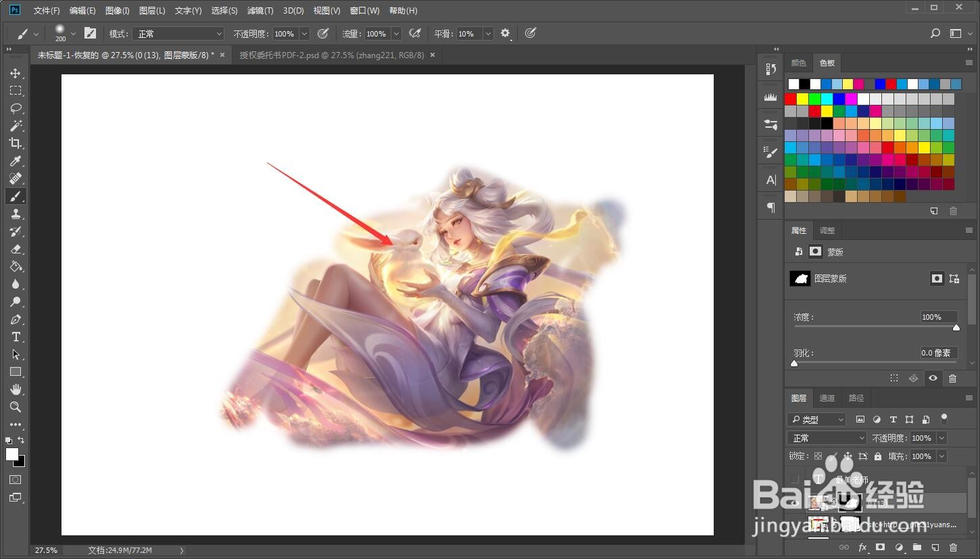The height and width of the screenshot is (559, 980).
Task: Select the Rectangle shape tool
Action: click(x=15, y=372)
